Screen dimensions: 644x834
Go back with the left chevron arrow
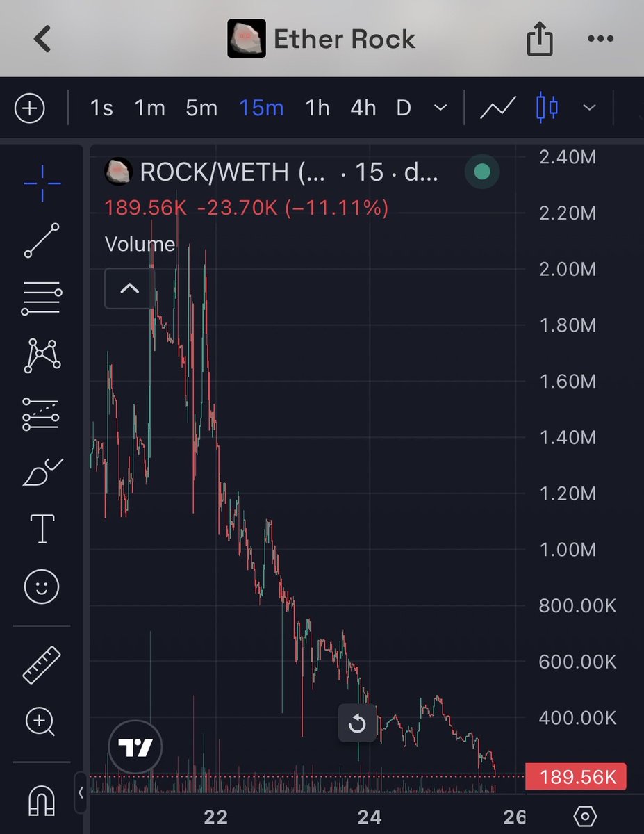click(x=42, y=39)
